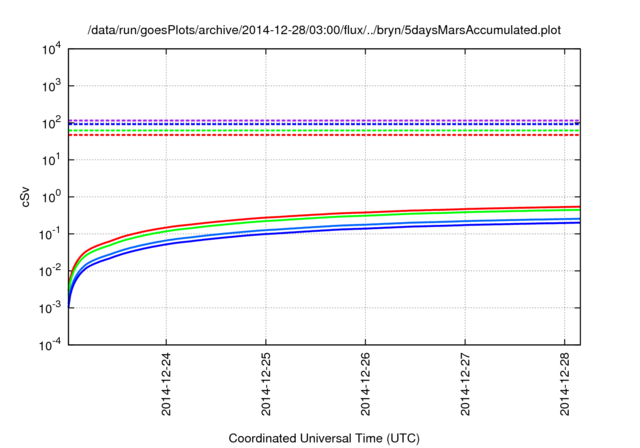Click the 10^3 y-axis tick label

[x=51, y=86]
